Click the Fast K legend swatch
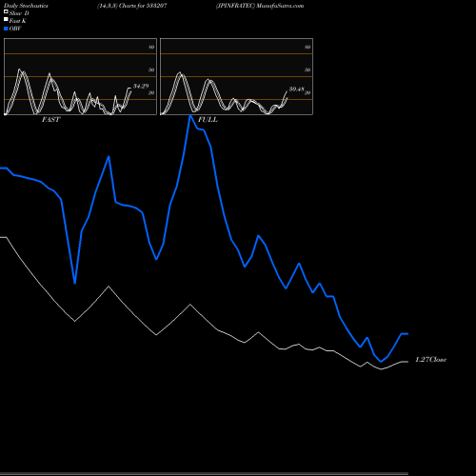 [x=6, y=20]
